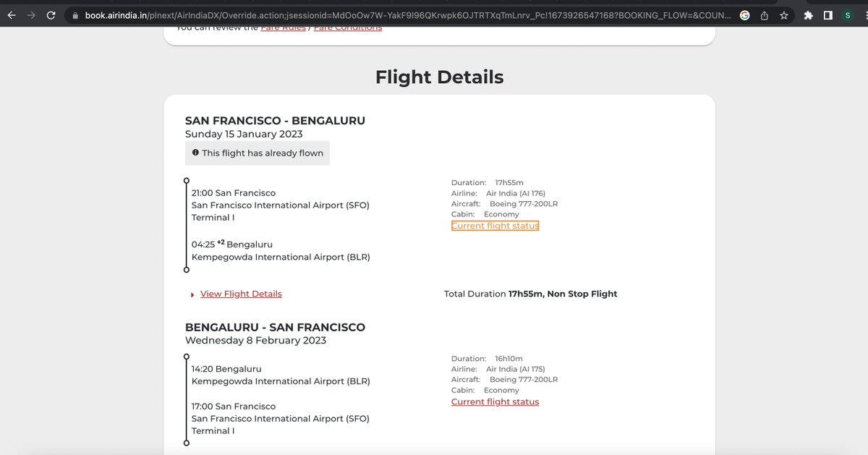868x455 pixels.
Task: Click the info icon beside 'already flown' notice
Action: (x=195, y=153)
